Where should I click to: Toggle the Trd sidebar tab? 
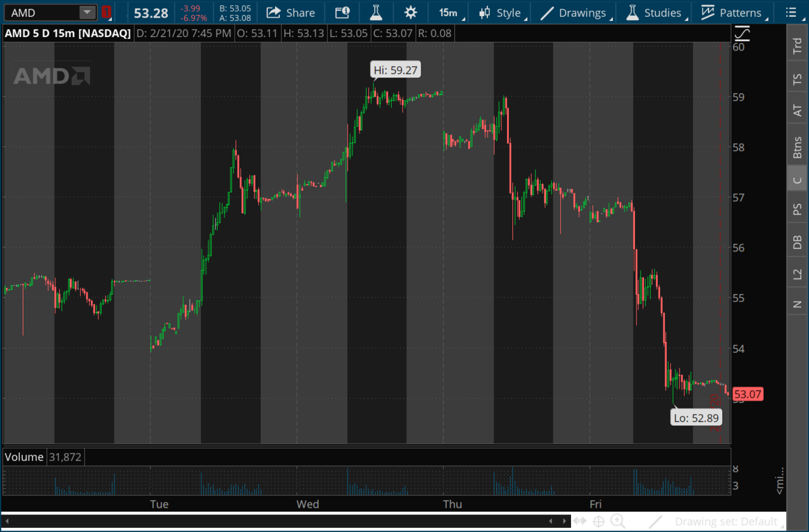click(x=798, y=45)
